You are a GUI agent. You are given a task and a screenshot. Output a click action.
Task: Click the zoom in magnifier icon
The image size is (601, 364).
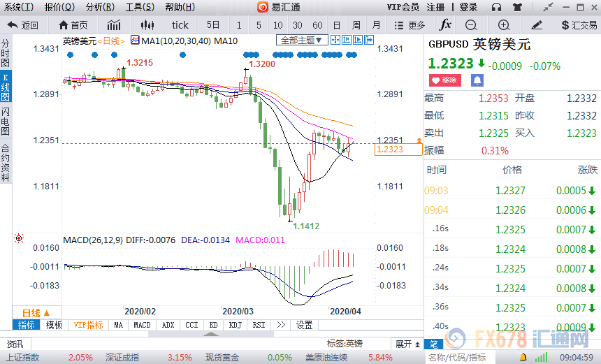point(502,25)
